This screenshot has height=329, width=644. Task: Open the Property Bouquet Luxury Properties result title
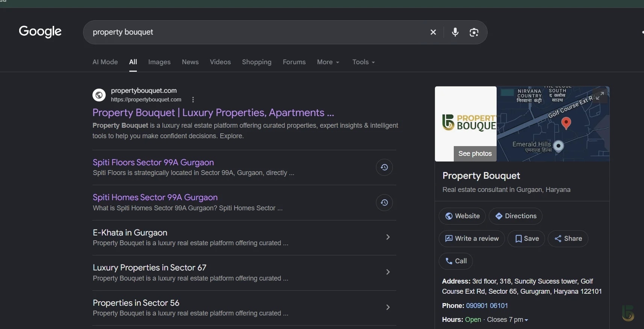pos(213,113)
